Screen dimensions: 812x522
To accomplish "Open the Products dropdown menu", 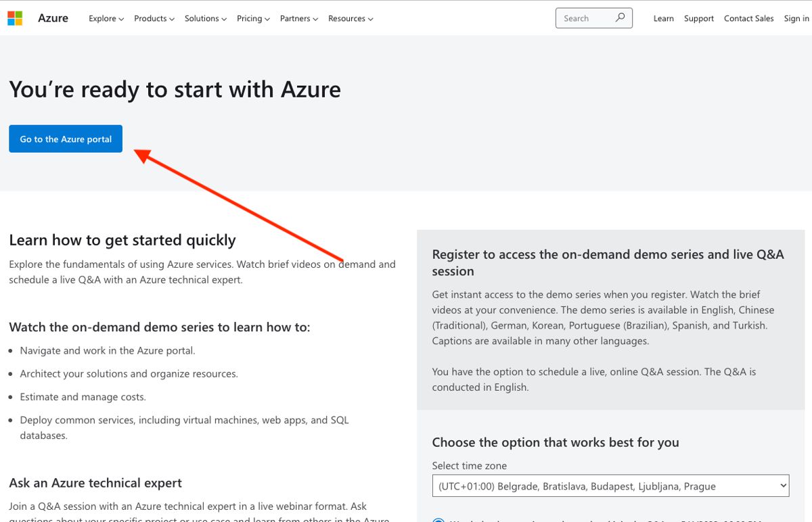I will coord(154,18).
